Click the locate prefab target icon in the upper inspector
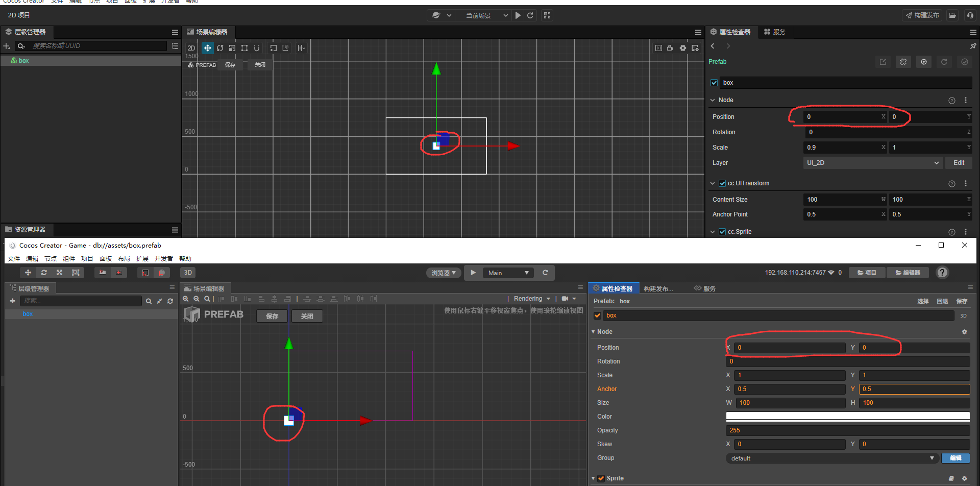Viewport: 980px width, 486px height. (924, 62)
